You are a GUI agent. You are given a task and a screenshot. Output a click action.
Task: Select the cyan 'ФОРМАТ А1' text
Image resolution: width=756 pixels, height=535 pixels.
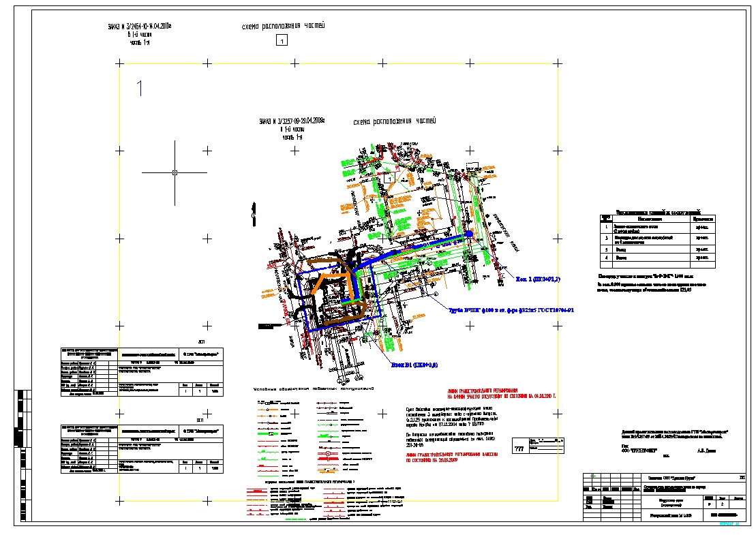coord(729,523)
